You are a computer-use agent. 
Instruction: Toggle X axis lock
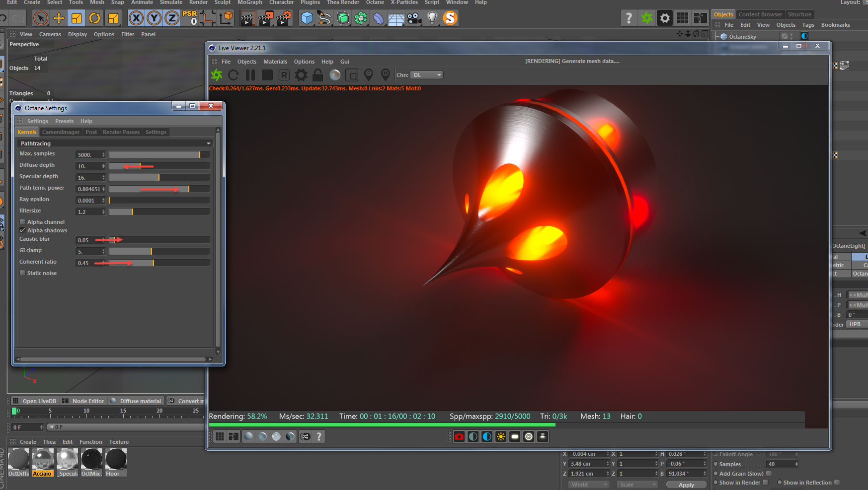pyautogui.click(x=136, y=18)
